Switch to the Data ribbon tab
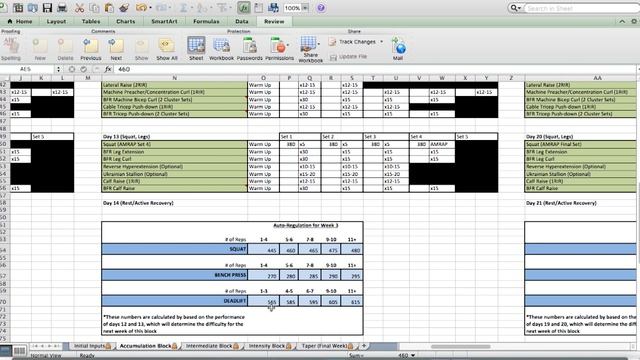The width and height of the screenshot is (640, 360). (242, 21)
